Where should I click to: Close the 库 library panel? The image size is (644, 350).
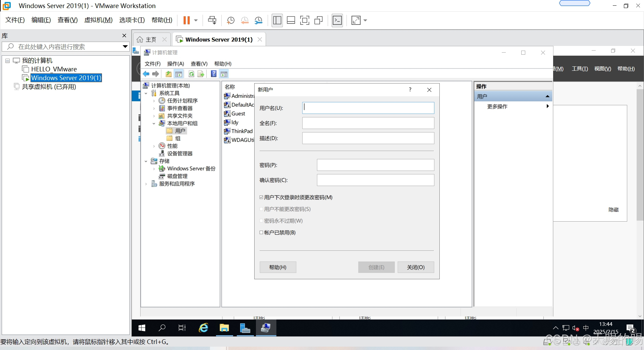tap(124, 36)
